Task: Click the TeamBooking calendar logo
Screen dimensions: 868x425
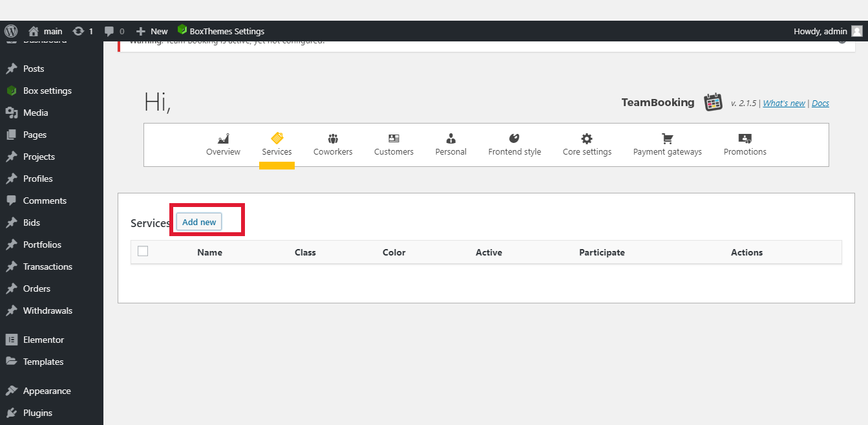Action: tap(713, 102)
